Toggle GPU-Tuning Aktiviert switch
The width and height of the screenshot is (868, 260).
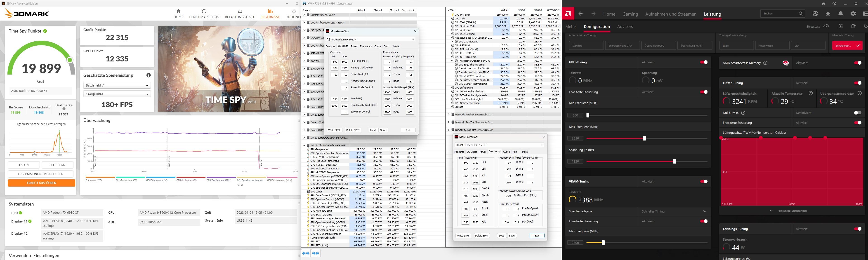coord(704,62)
